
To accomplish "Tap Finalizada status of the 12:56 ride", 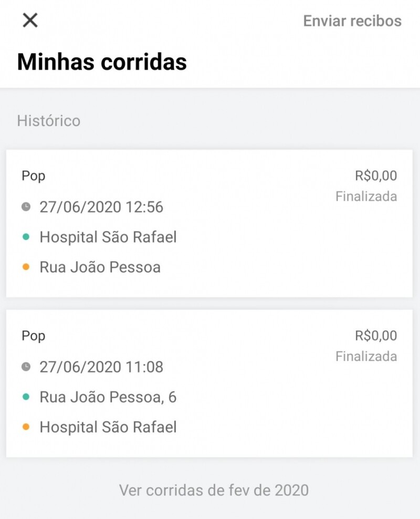I will tap(366, 197).
